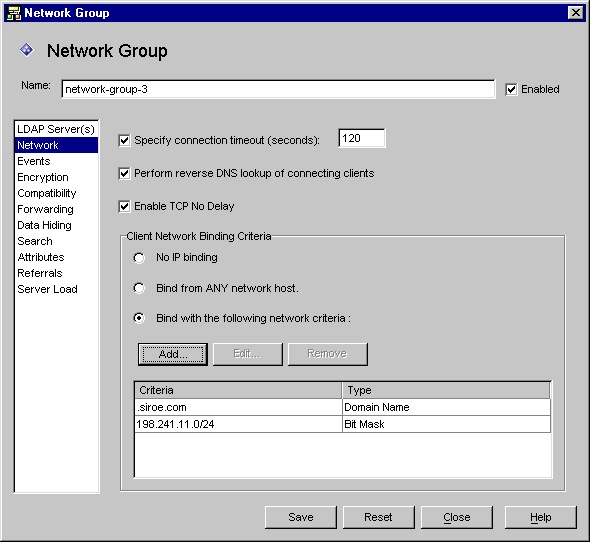The image size is (590, 542).
Task: Select the .siroe.com criteria row
Action: (x=342, y=407)
